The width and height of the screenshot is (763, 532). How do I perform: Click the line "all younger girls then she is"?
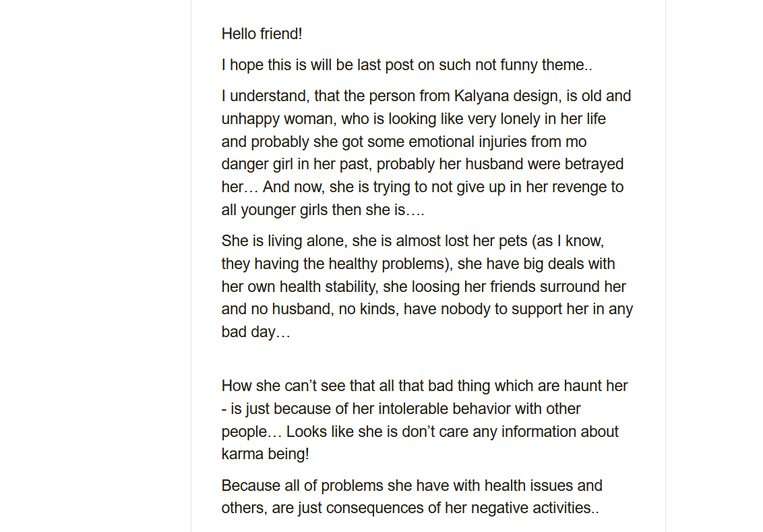(x=323, y=210)
